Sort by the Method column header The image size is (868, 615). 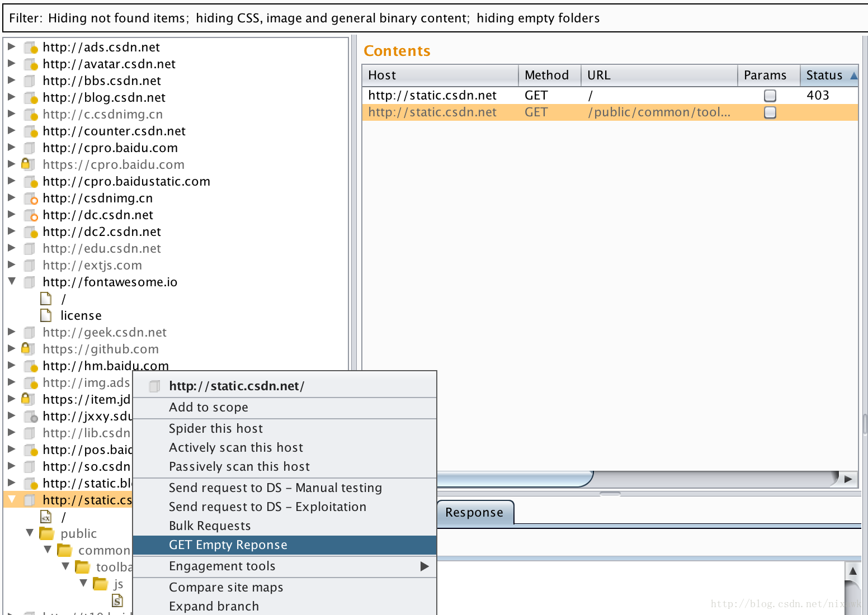tap(550, 75)
